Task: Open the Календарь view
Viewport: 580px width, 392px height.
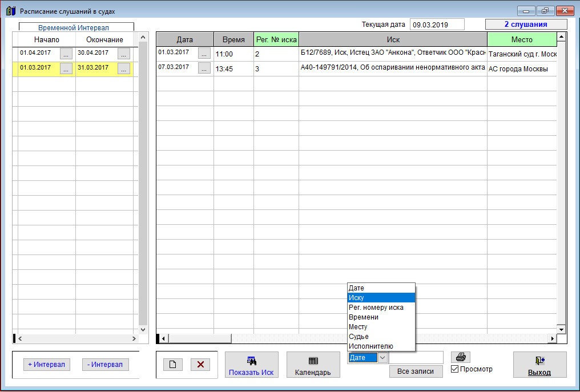Action: [x=313, y=365]
